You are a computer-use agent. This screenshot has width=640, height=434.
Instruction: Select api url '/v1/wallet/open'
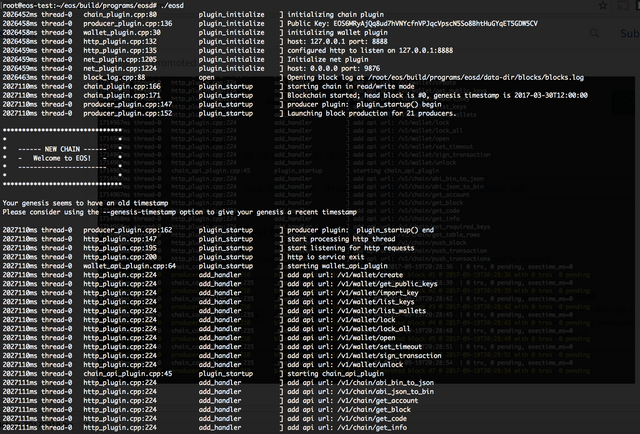coord(366,338)
